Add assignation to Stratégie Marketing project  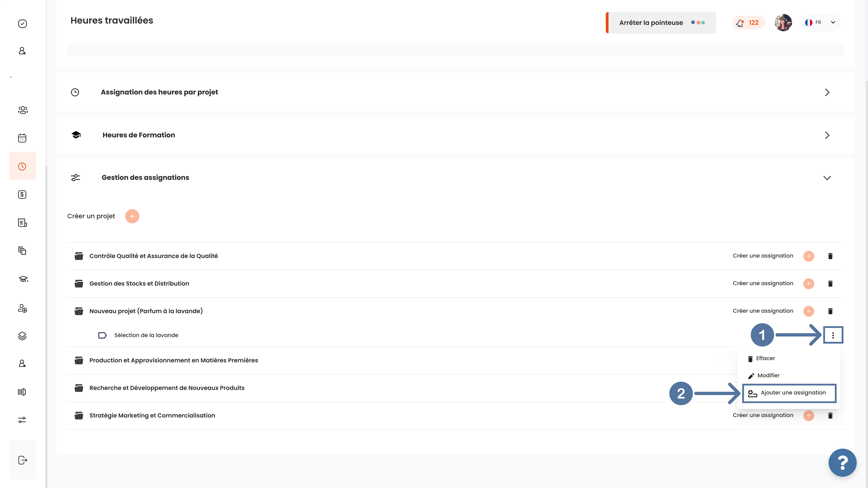click(x=809, y=416)
